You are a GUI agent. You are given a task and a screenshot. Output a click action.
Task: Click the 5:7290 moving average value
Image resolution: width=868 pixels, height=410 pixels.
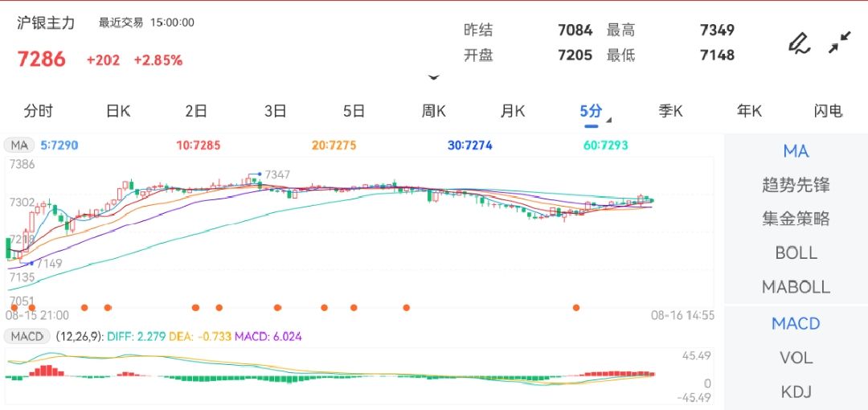[x=59, y=146]
